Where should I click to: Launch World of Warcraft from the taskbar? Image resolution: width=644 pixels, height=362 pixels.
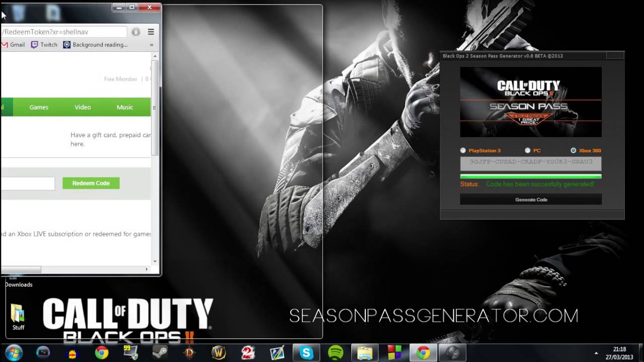(x=219, y=353)
